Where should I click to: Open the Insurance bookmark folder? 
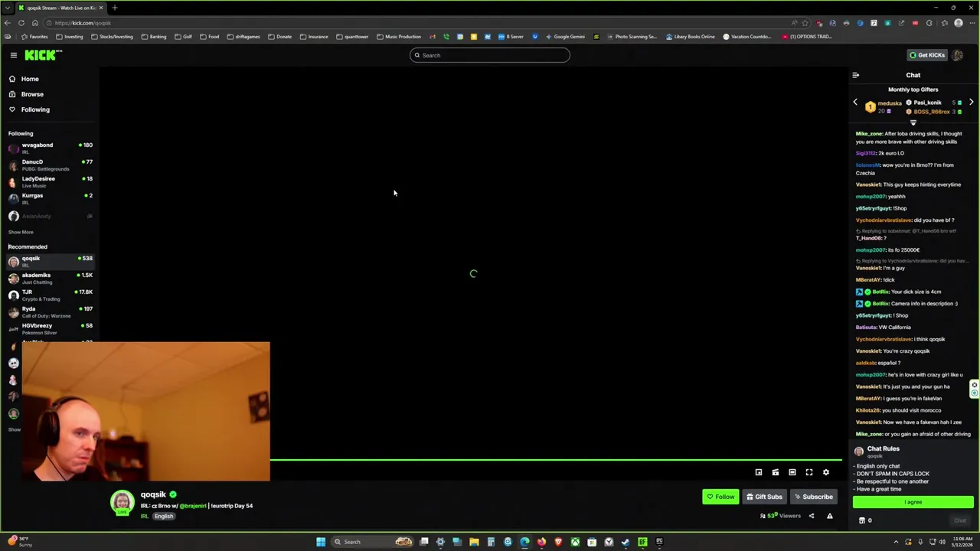314,37
